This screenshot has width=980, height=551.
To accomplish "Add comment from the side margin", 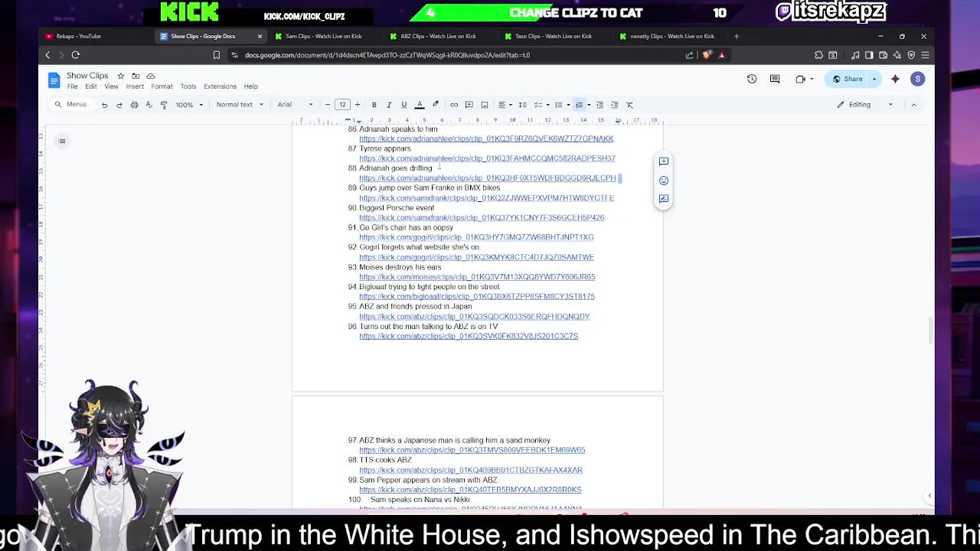I will pos(664,161).
